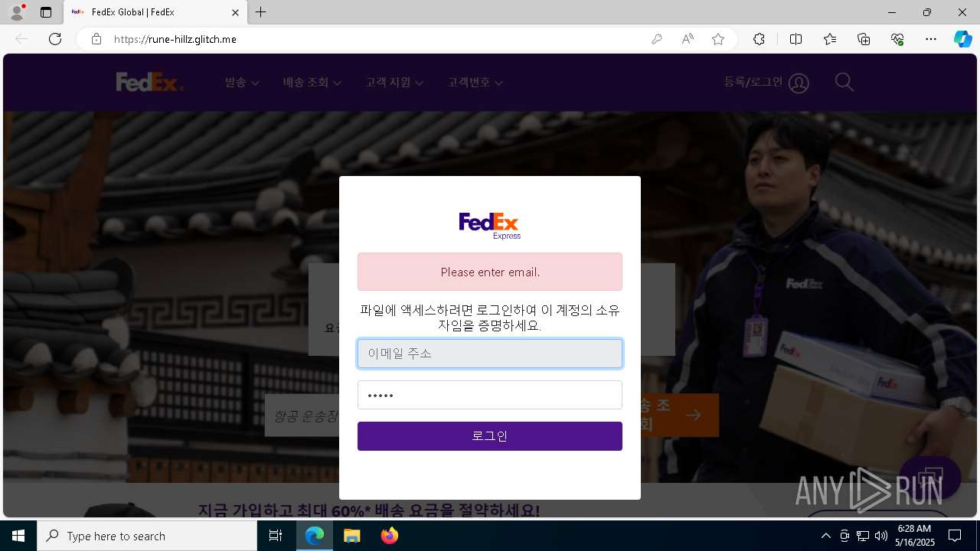Expand the 배송 조회 menu

[312, 82]
